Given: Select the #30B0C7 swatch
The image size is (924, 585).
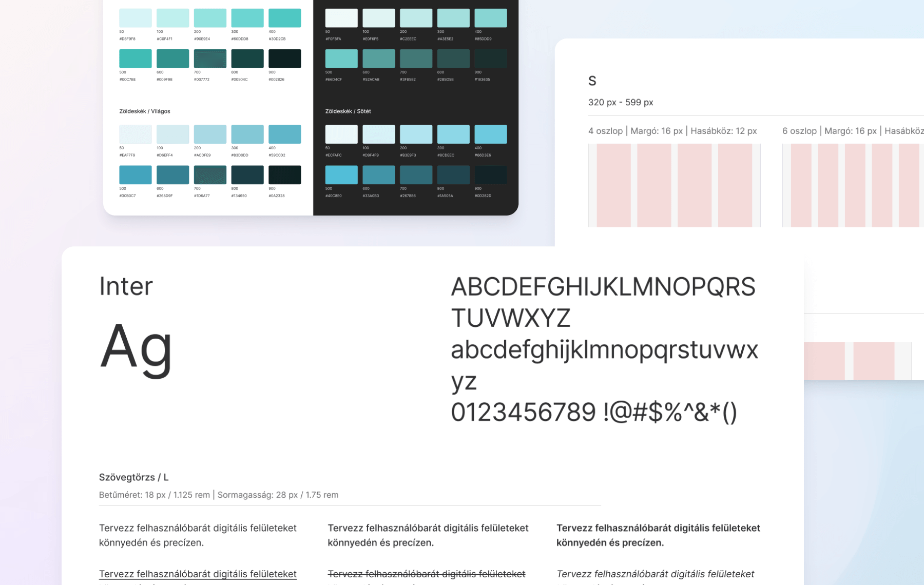Looking at the screenshot, I should point(136,175).
